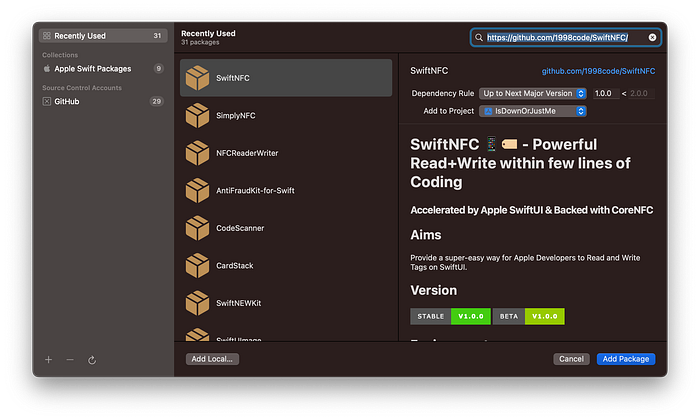The image size is (700, 420).
Task: Click the refresh collections icon
Action: (92, 360)
